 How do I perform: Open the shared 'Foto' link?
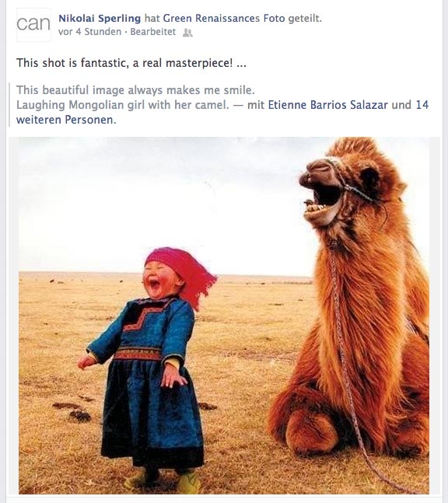point(274,19)
